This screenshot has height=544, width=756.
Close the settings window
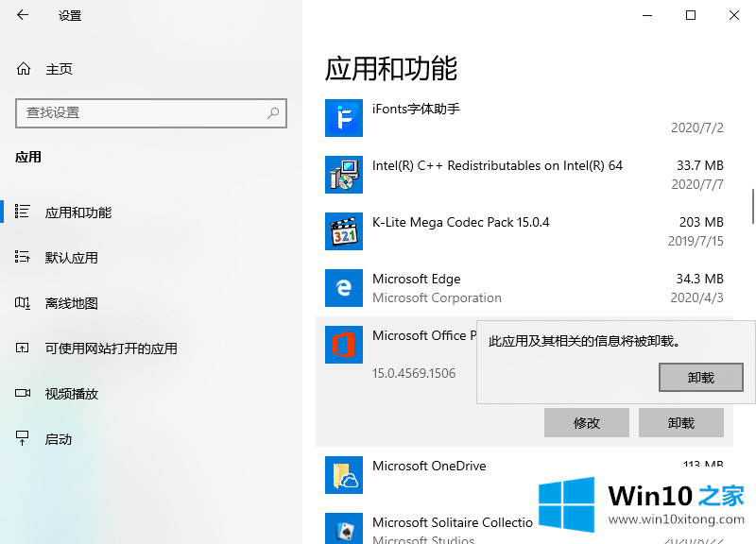coord(734,15)
